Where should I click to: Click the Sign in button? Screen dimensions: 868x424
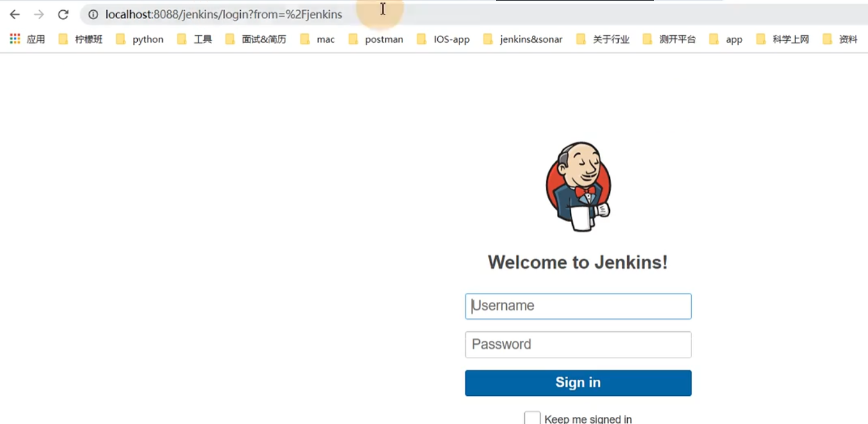(577, 383)
